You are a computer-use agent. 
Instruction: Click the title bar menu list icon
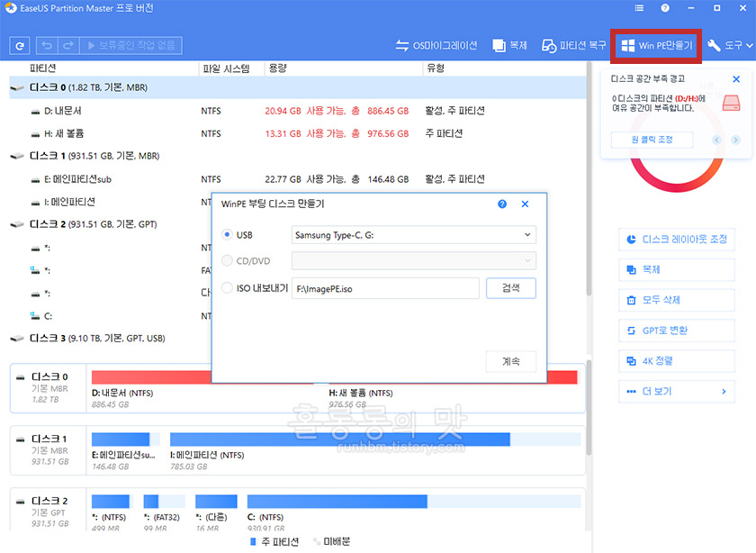[x=639, y=8]
